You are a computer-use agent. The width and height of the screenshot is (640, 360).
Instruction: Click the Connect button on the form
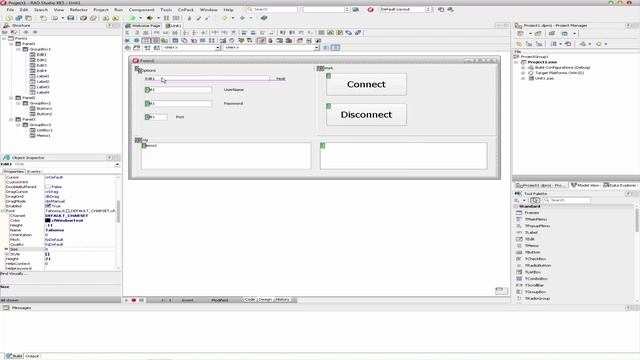[366, 84]
